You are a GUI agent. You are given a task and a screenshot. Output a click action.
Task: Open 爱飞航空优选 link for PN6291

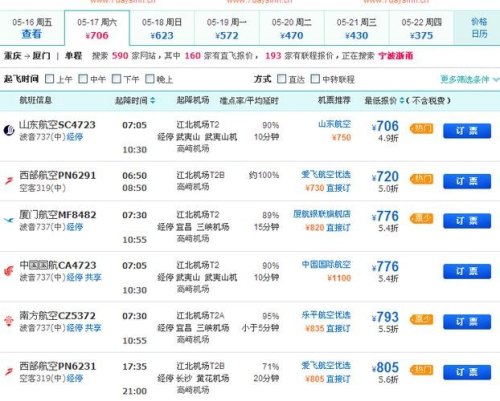coord(326,174)
